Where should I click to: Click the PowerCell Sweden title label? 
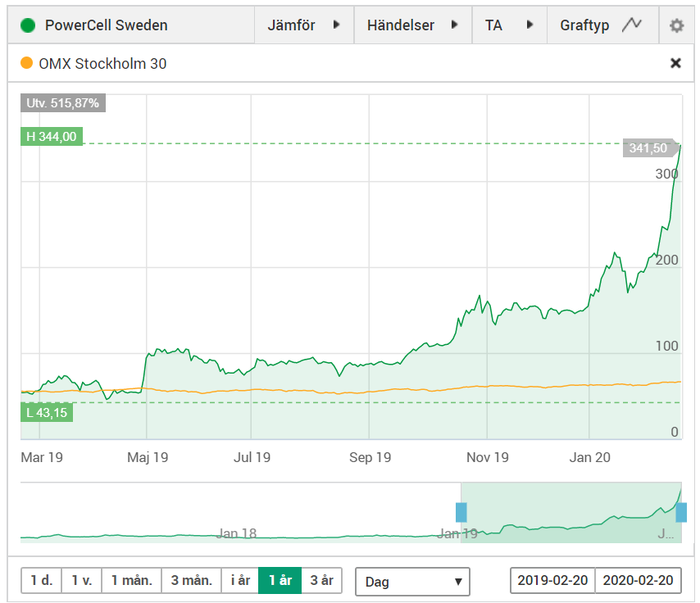106,25
